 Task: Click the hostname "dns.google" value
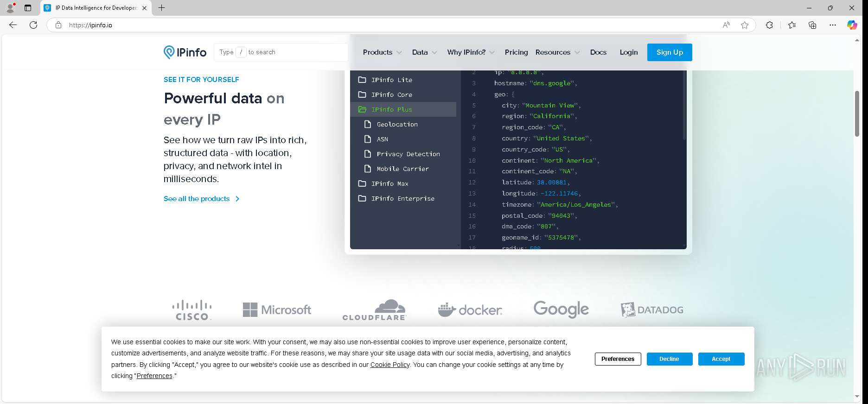551,83
